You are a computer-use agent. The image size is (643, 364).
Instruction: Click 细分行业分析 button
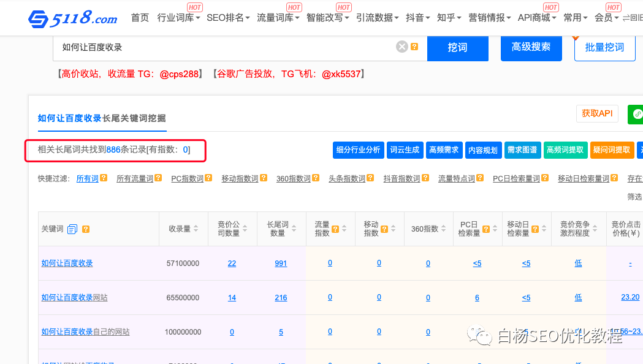(359, 150)
